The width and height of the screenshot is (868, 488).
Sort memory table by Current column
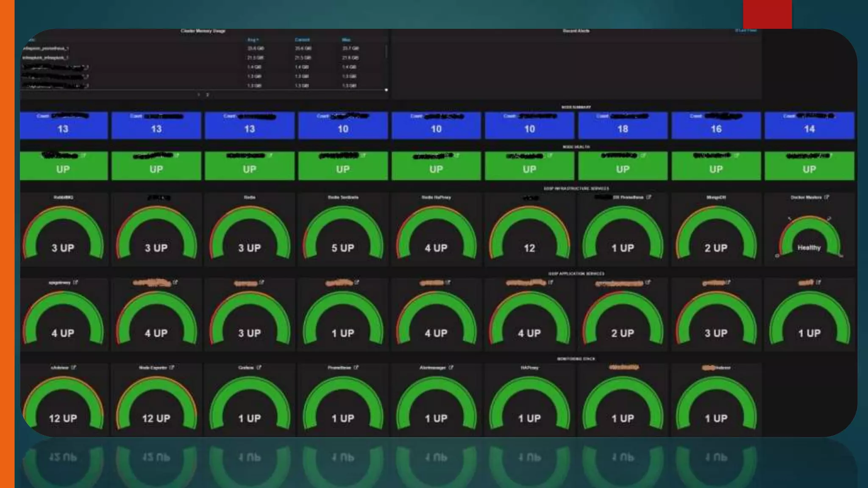coord(302,40)
